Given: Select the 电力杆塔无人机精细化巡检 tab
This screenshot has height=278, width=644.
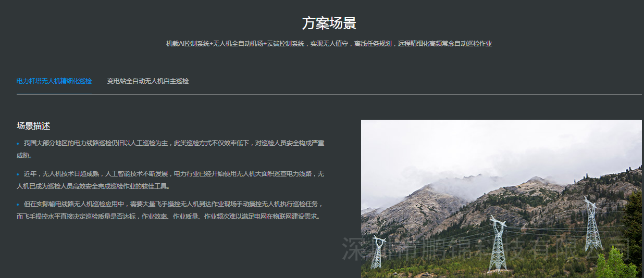Looking at the screenshot, I should click(54, 81).
